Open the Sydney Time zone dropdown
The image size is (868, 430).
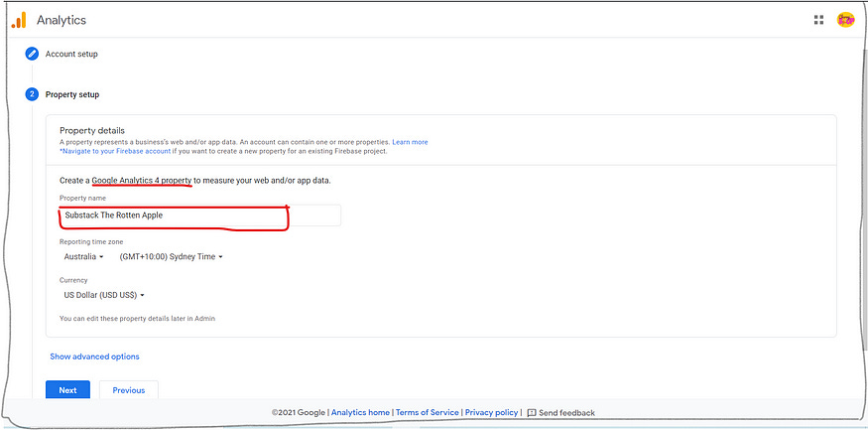[171, 256]
